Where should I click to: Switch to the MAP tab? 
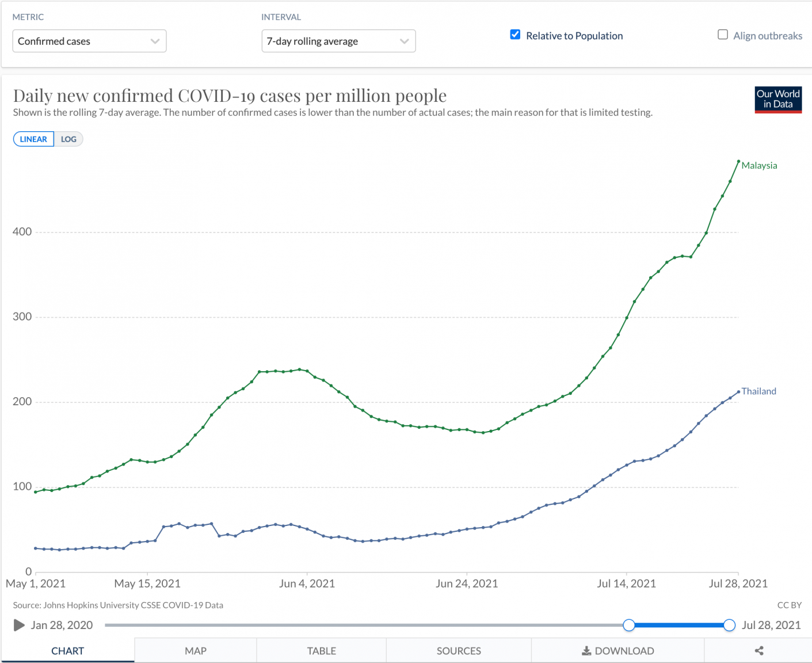[196, 651]
